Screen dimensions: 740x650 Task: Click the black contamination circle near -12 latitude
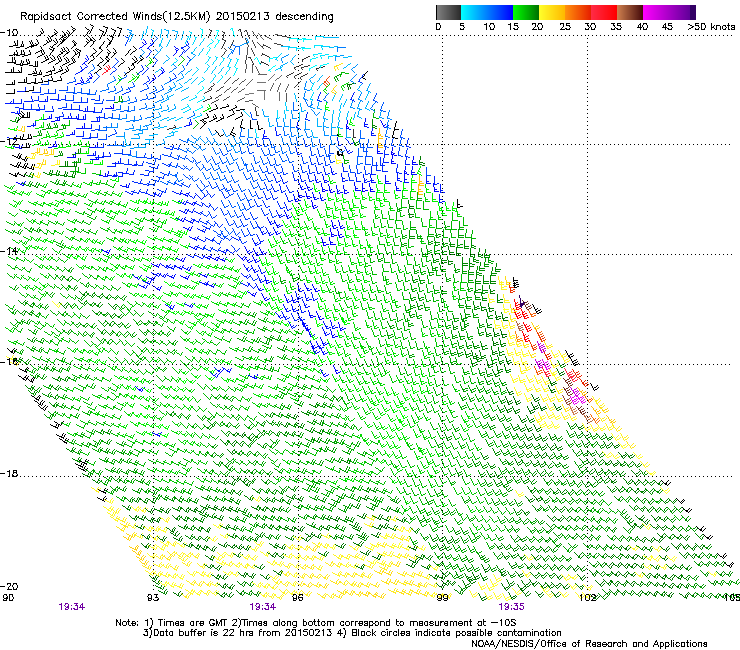pos(340,153)
